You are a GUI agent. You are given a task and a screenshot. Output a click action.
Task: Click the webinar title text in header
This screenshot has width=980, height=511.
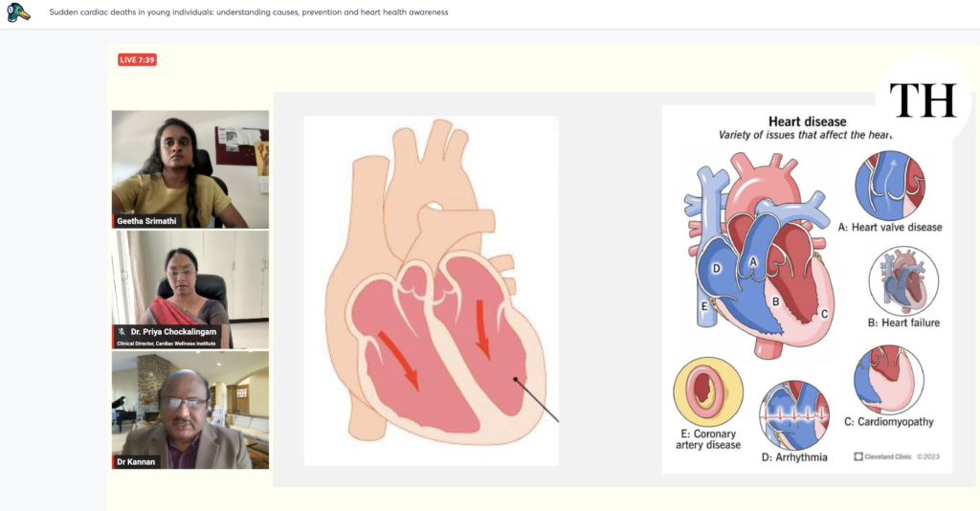(x=249, y=12)
